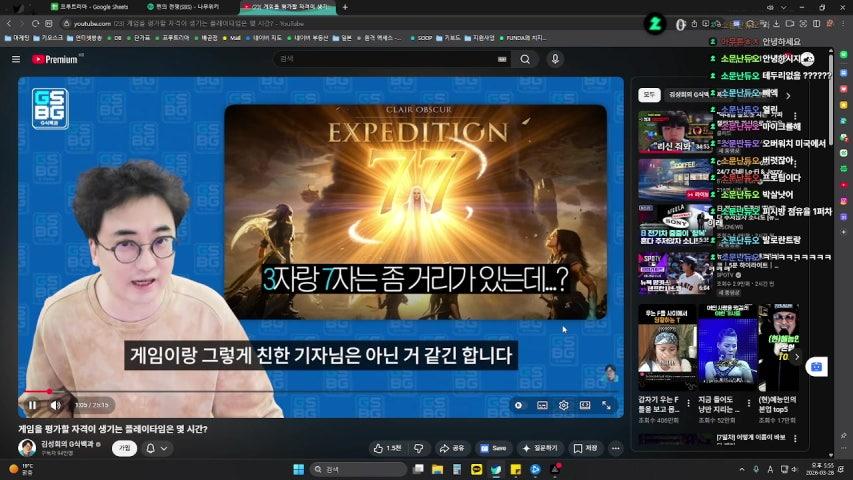This screenshot has height=480, width=853.
Task: Click the join (가입) membership button
Action: tap(124, 448)
